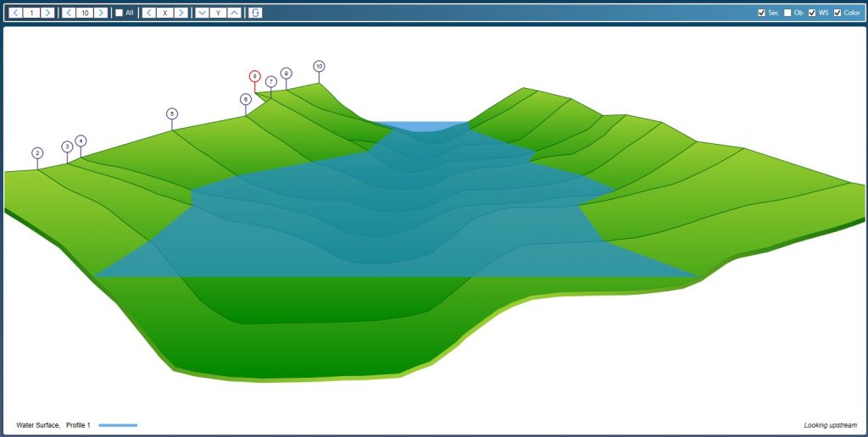Toggle the WS water surface checkbox
The height and width of the screenshot is (437, 868).
click(x=812, y=13)
